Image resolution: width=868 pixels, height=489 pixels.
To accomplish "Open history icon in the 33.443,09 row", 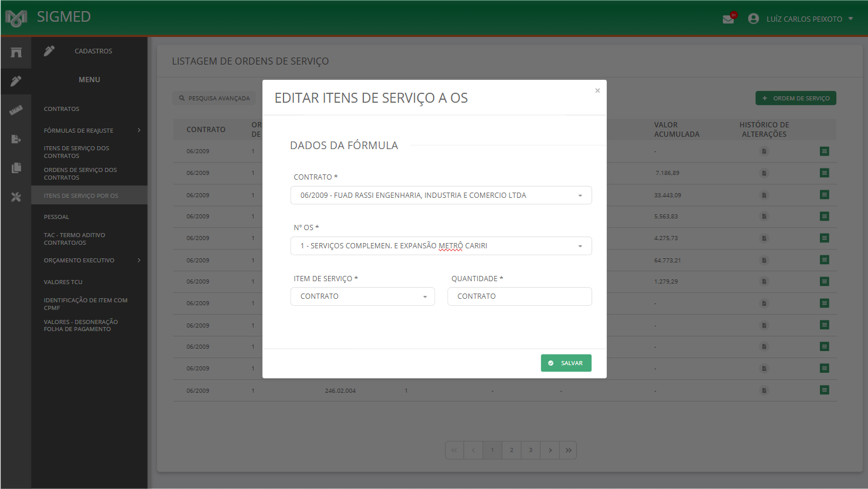I will 764,195.
